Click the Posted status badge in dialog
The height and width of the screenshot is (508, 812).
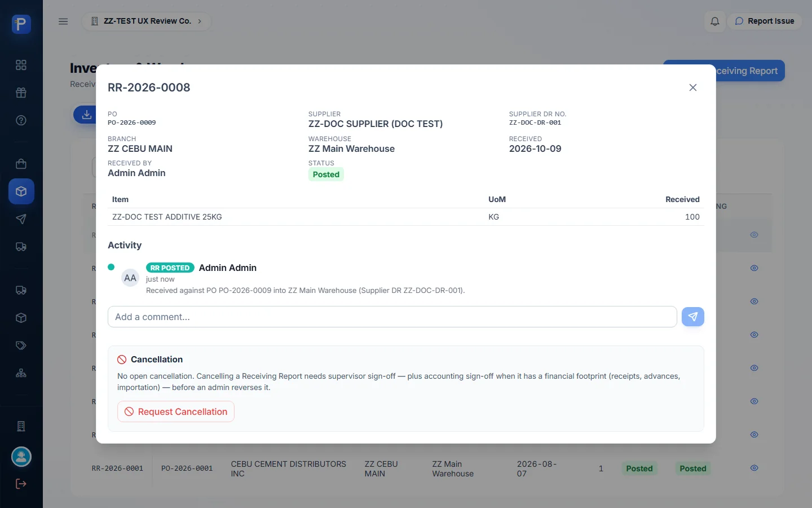[326, 174]
